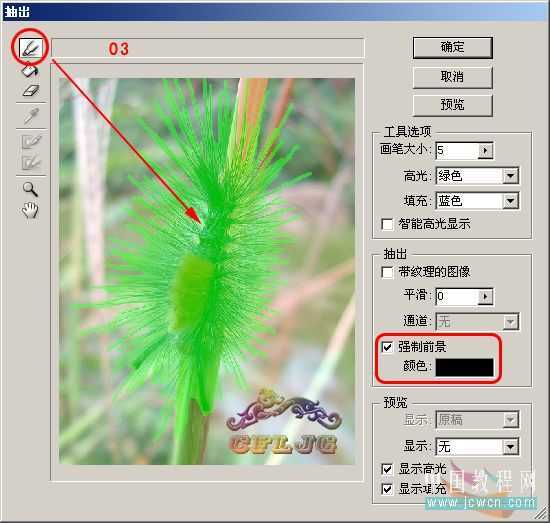
Task: Select the Hand pan tool
Action: click(30, 210)
